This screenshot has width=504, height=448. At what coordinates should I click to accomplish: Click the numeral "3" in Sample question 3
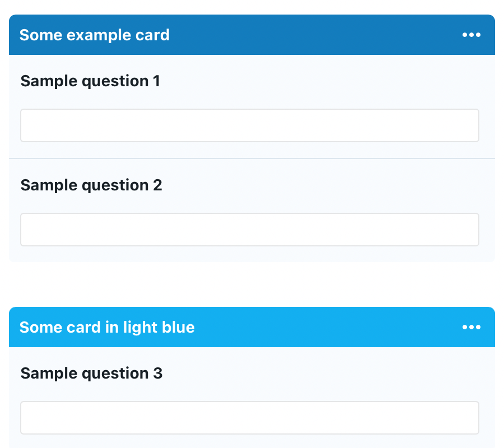click(157, 374)
